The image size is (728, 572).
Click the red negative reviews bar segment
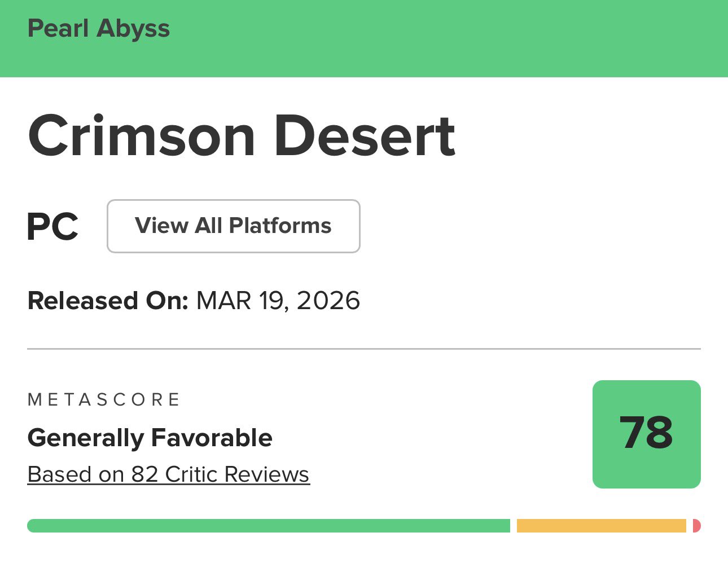[697, 526]
